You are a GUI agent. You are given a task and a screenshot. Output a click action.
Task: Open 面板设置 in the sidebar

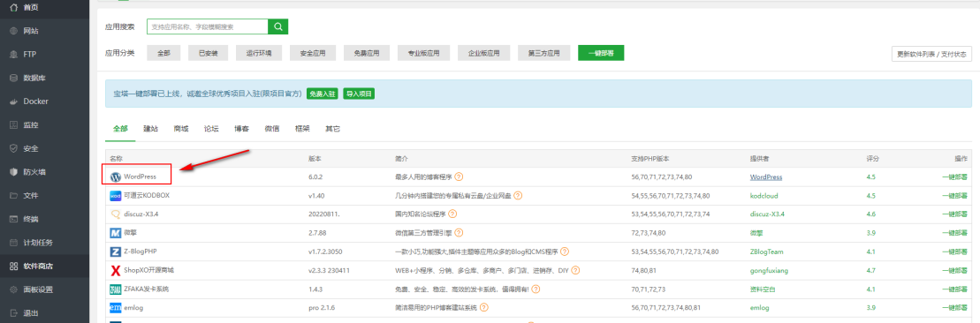click(x=44, y=289)
